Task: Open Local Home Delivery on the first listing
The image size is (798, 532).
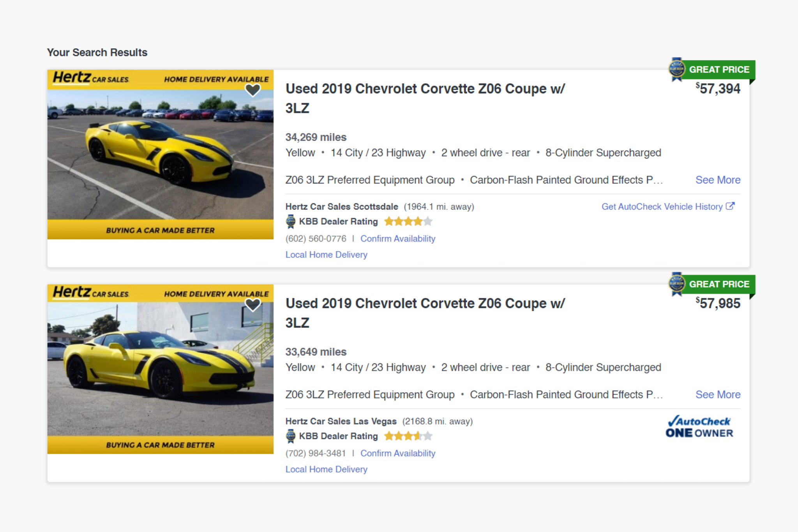Action: click(326, 255)
